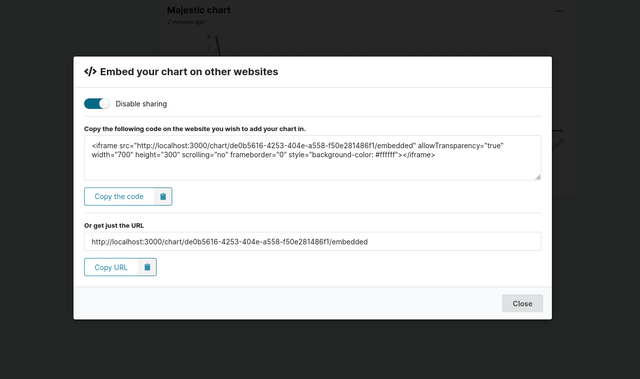Viewport: 640px width, 379px height.
Task: Open the Majestic chart options ellipsis menu
Action: coord(559,11)
